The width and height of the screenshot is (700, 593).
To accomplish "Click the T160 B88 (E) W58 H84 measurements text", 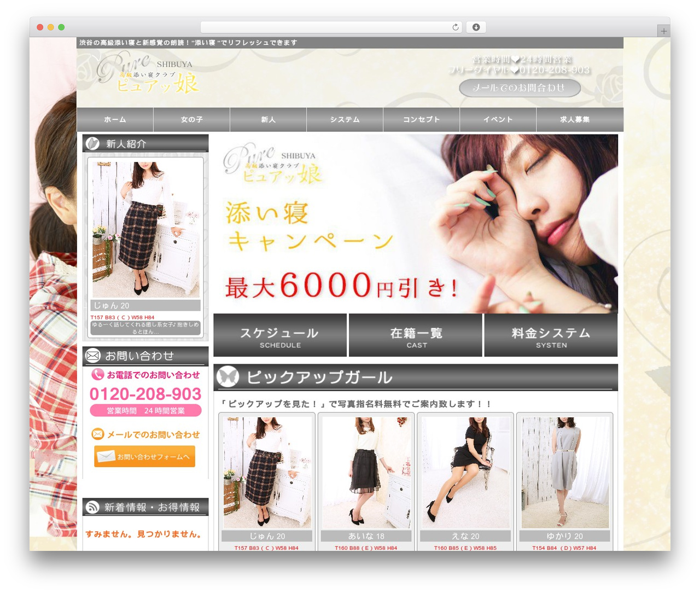I will 366,548.
